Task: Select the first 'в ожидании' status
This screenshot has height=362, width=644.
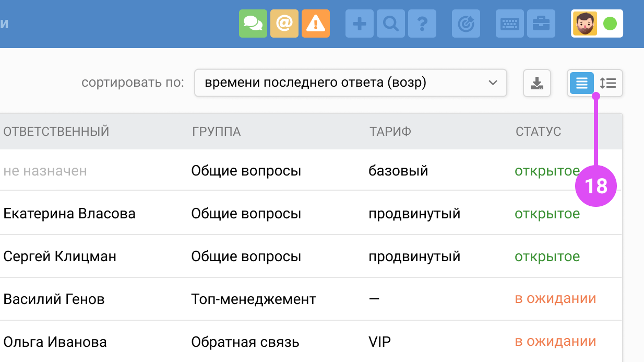Action: tap(555, 299)
